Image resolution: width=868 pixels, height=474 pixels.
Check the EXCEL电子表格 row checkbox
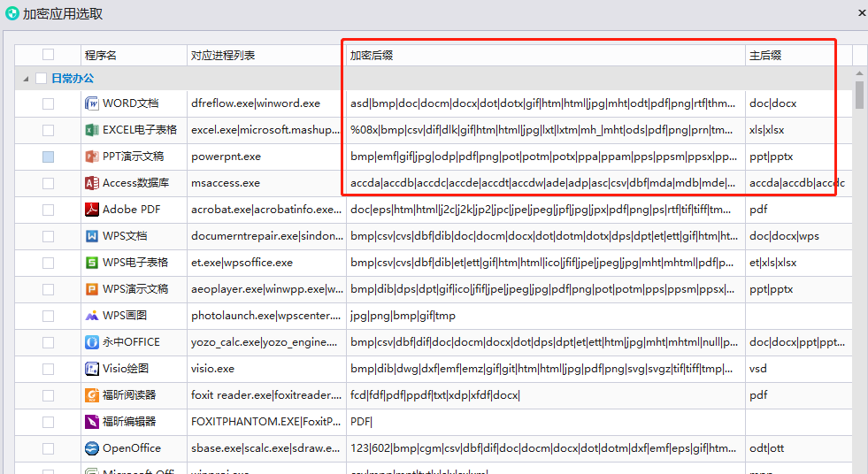[x=48, y=130]
